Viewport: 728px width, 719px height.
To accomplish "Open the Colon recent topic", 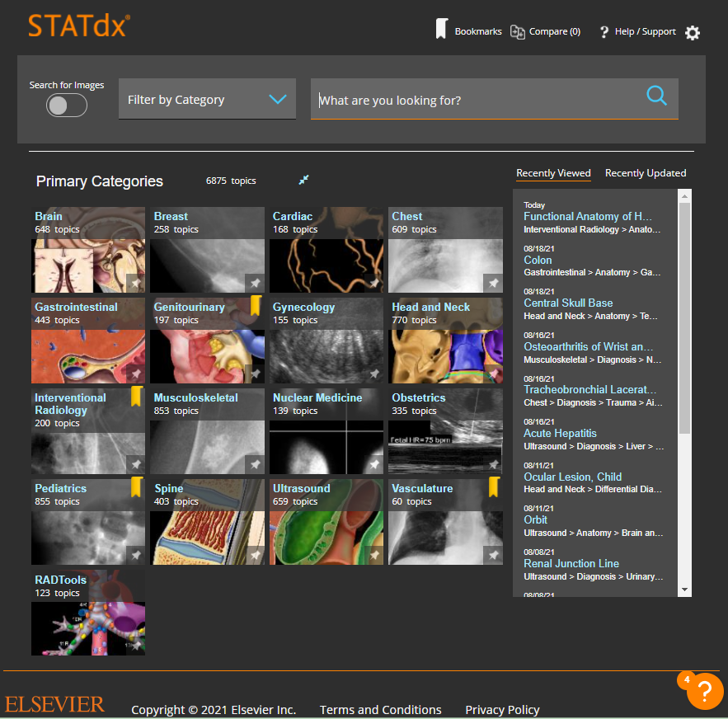I will coord(538,260).
